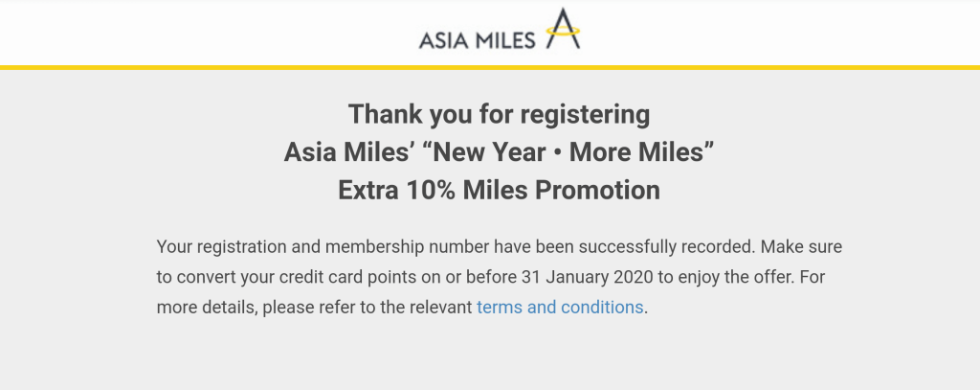The height and width of the screenshot is (390, 980).
Task: Click the yellow divider bar below the header
Action: tap(490, 67)
